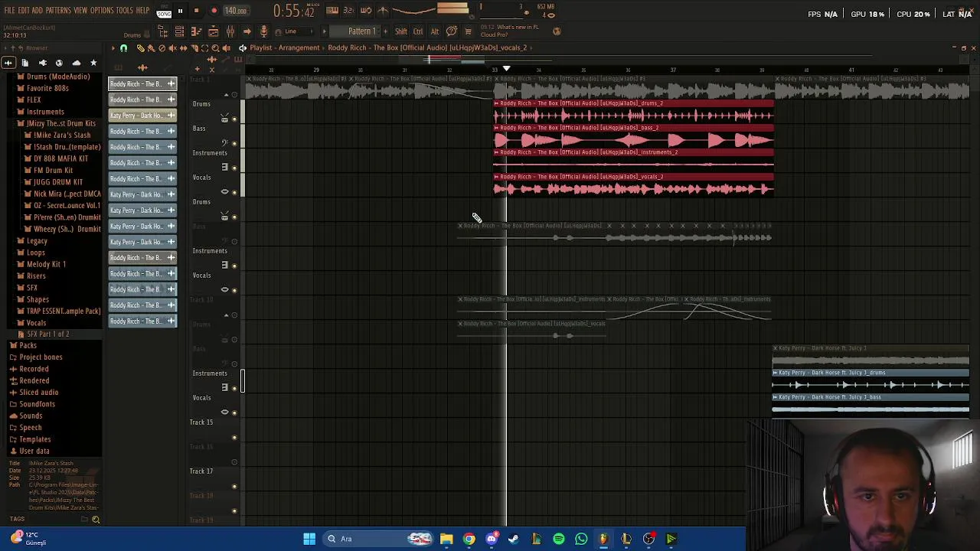Viewport: 980px width, 551px height.
Task: Open 'What's new in FL Cloud Pro?' news
Action: pyautogui.click(x=509, y=31)
